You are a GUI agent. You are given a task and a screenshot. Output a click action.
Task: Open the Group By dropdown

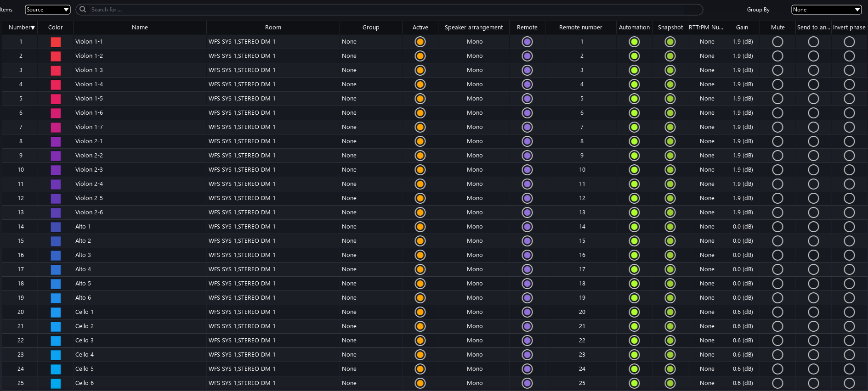pos(826,10)
